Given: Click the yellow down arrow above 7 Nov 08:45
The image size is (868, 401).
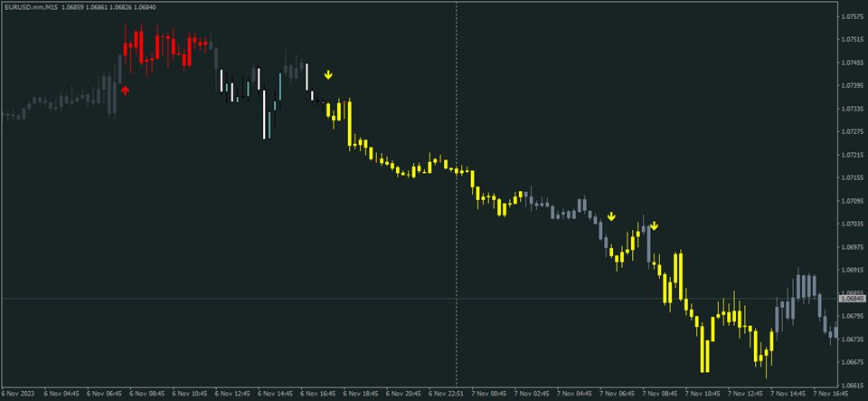Looking at the screenshot, I should [x=655, y=225].
